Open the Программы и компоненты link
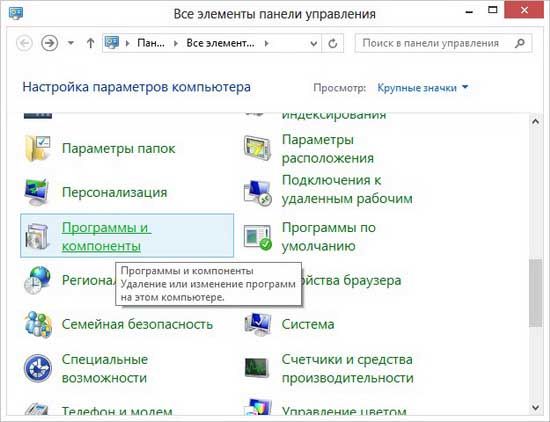The image size is (550, 422). (107, 237)
